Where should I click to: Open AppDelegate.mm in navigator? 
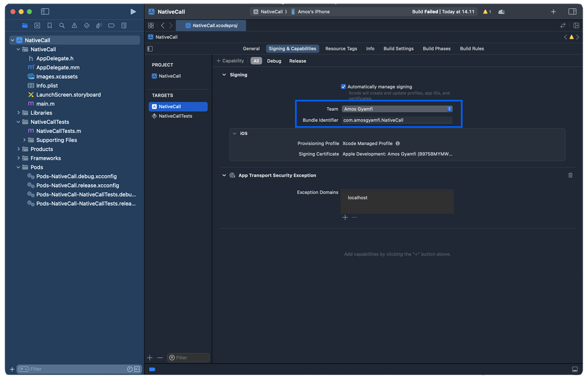[x=58, y=67]
